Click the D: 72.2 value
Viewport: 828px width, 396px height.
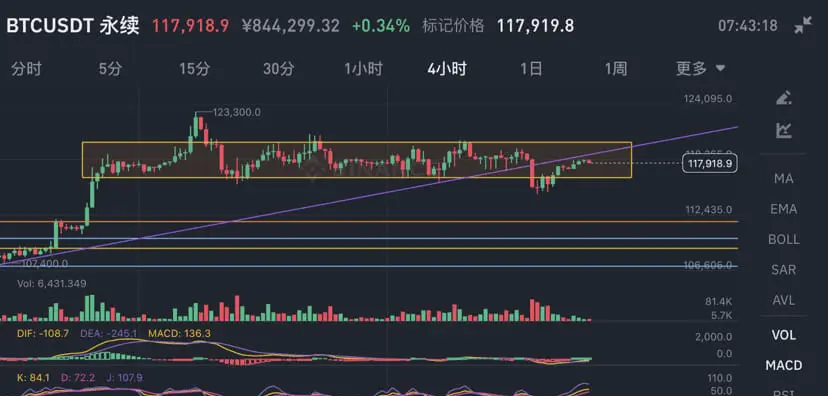78,378
